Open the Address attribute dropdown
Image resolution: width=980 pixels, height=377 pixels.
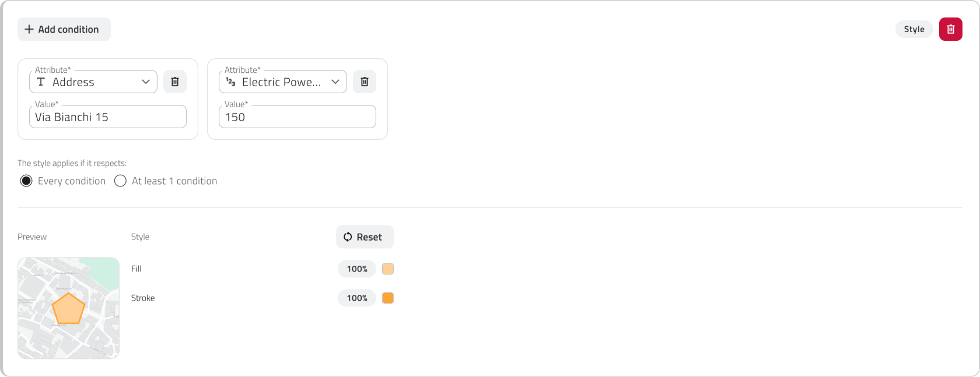tap(146, 82)
